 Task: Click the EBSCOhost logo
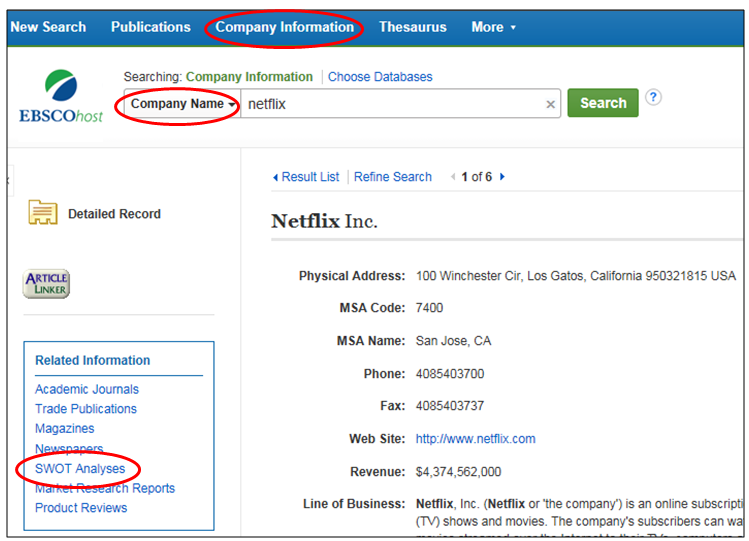coord(61,96)
